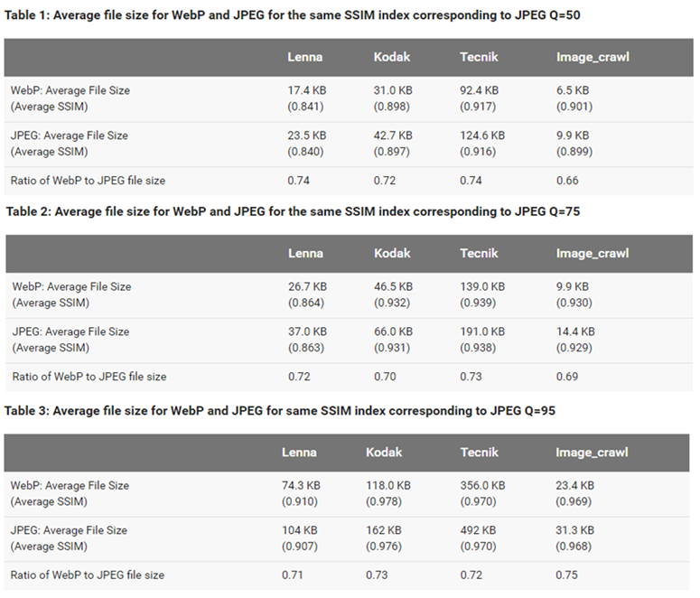Screen dimensions: 700x598
Task: Click the 0.75 ratio in Table 3
Action: (567, 575)
